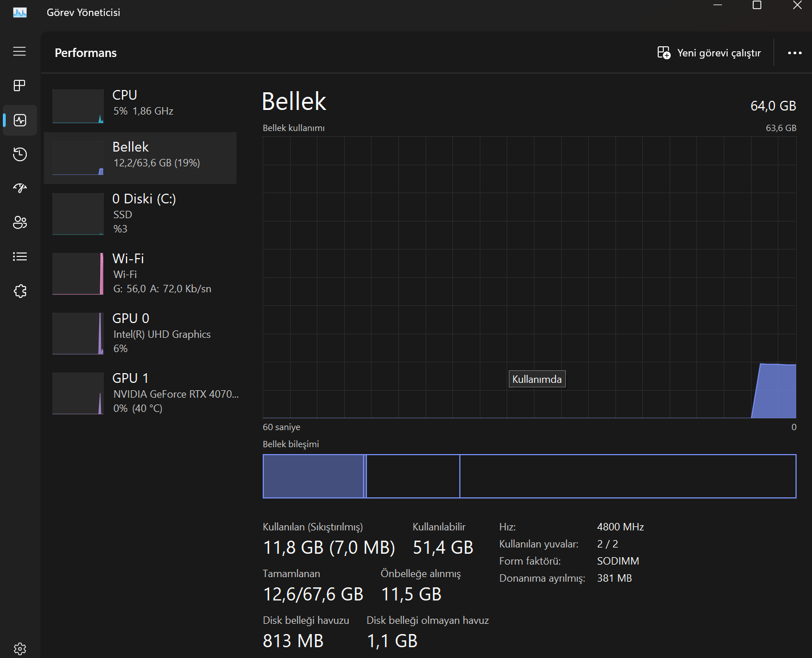Click the 1,1 GB non-paged pool value
Image resolution: width=812 pixels, height=658 pixels.
pos(392,641)
